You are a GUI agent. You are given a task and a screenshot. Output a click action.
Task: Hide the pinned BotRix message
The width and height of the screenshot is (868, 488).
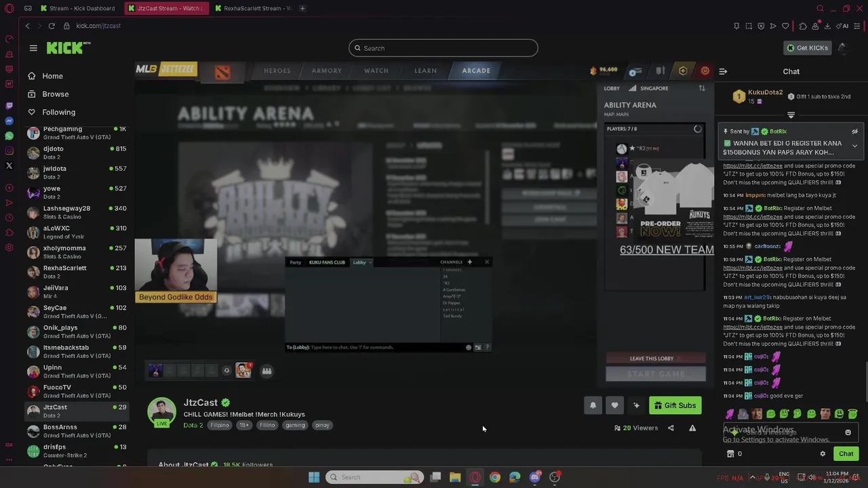pyautogui.click(x=854, y=131)
